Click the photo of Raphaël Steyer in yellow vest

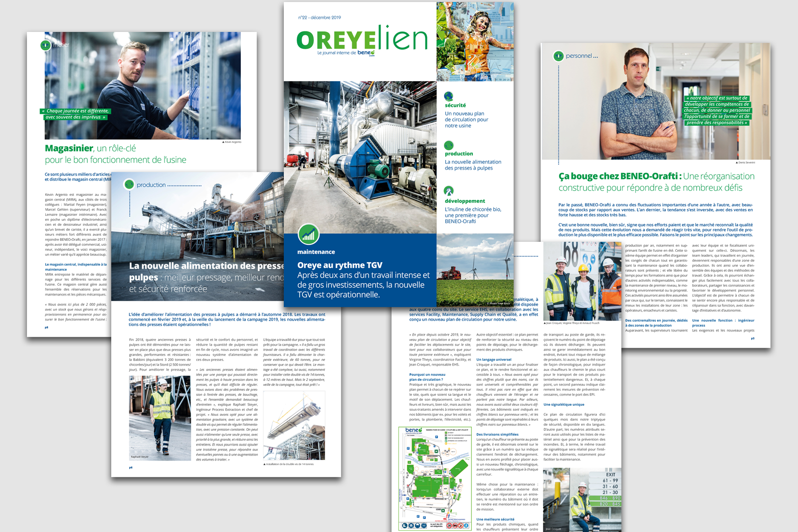(x=160, y=418)
